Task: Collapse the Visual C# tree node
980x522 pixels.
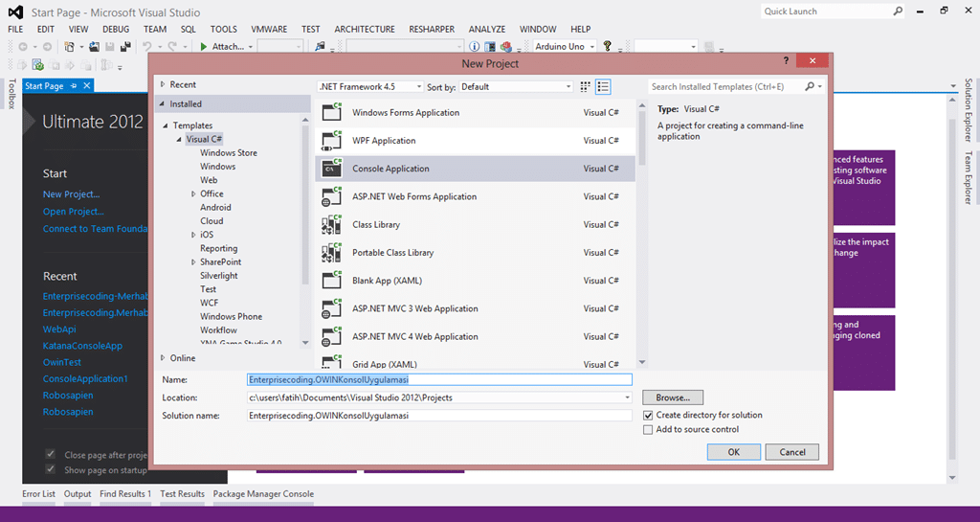Action: click(x=179, y=139)
